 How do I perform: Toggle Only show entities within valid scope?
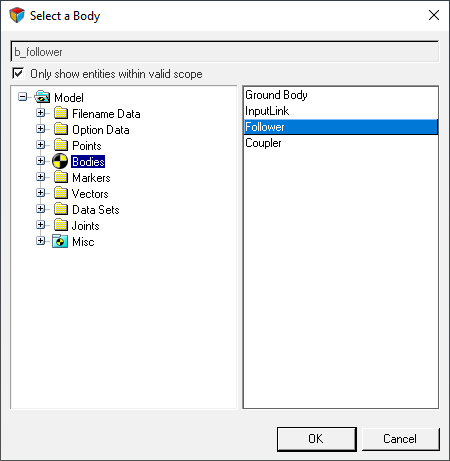coord(18,73)
